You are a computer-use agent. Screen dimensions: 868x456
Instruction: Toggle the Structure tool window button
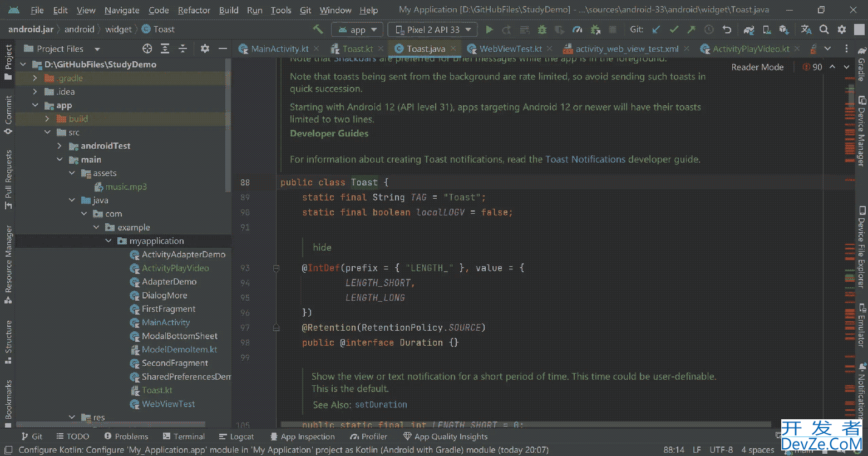coord(8,341)
